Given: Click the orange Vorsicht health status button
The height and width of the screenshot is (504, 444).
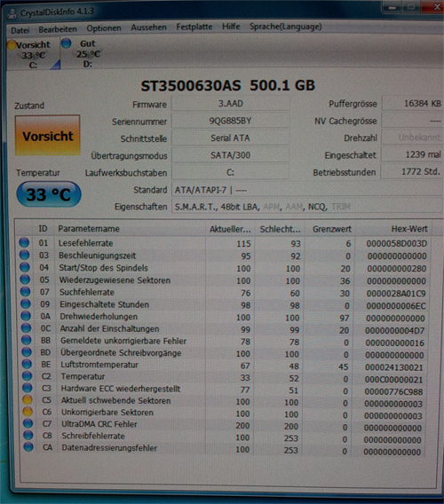Looking at the screenshot, I should 47,136.
